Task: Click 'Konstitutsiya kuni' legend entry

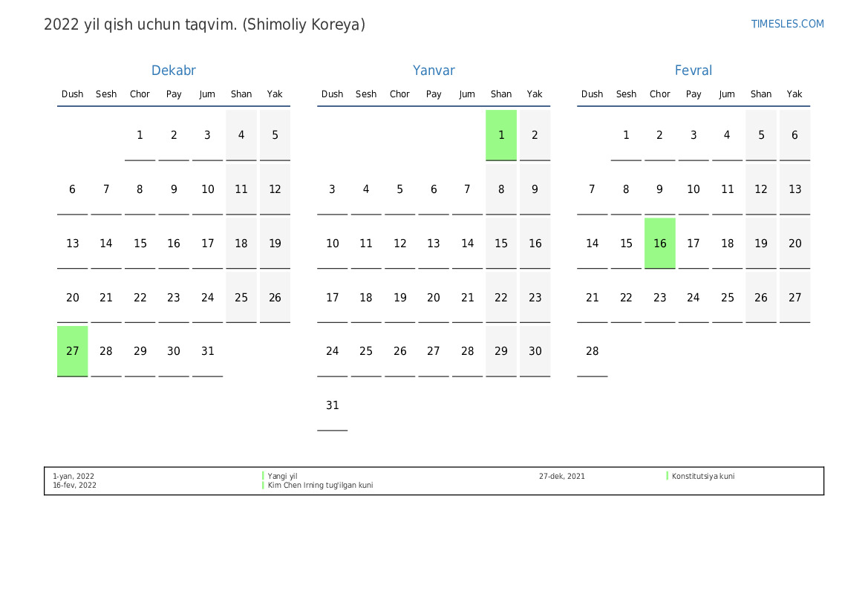Action: [703, 476]
